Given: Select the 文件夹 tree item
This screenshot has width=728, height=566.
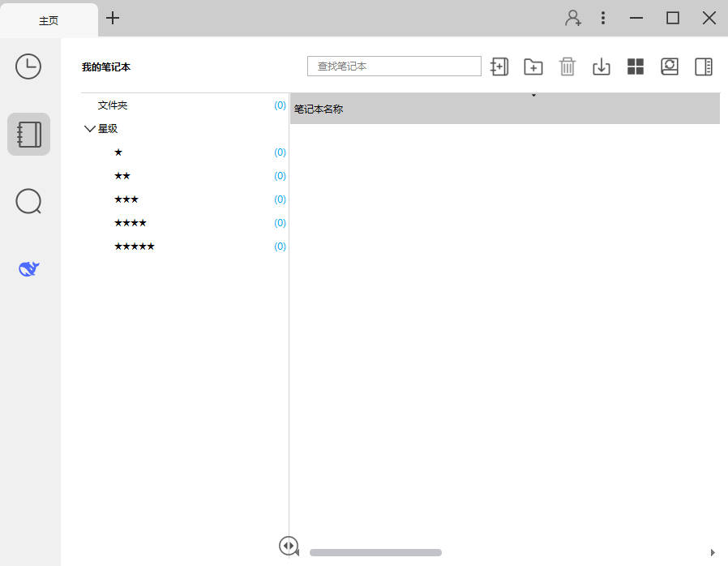Looking at the screenshot, I should (x=113, y=105).
